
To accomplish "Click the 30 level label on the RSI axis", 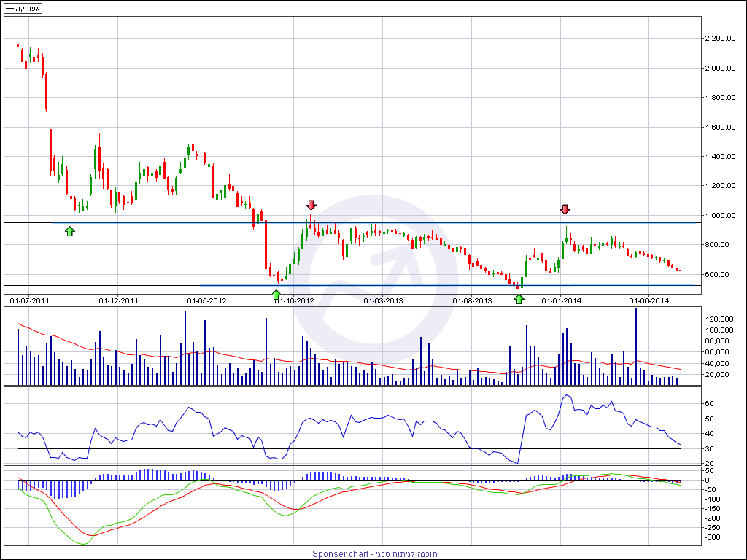I will [709, 448].
